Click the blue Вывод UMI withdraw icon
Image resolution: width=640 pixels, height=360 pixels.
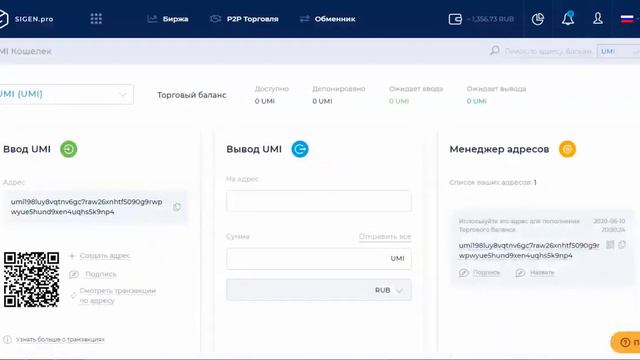click(x=300, y=149)
